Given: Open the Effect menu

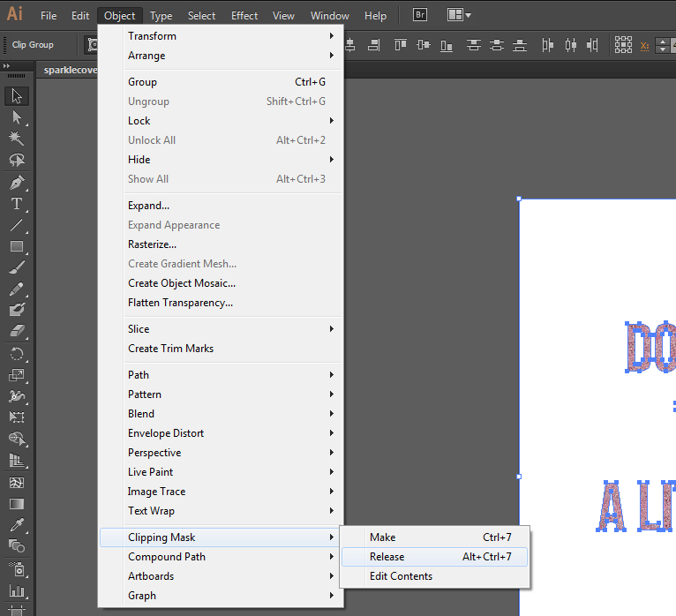Looking at the screenshot, I should 244,16.
